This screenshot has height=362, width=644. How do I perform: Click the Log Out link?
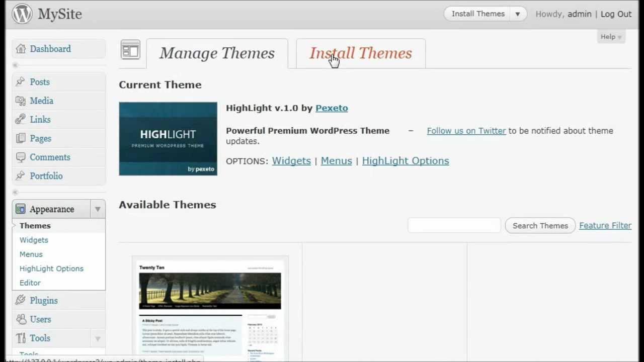616,14
